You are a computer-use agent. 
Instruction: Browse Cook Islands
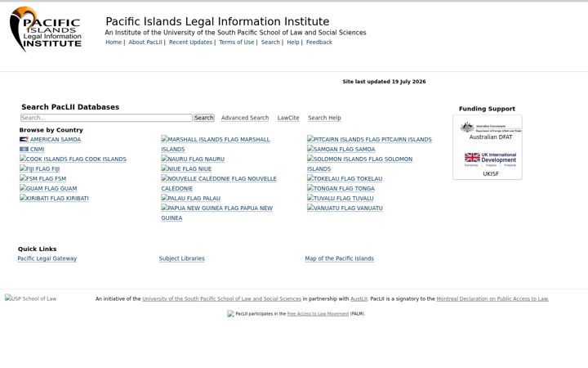(73, 159)
